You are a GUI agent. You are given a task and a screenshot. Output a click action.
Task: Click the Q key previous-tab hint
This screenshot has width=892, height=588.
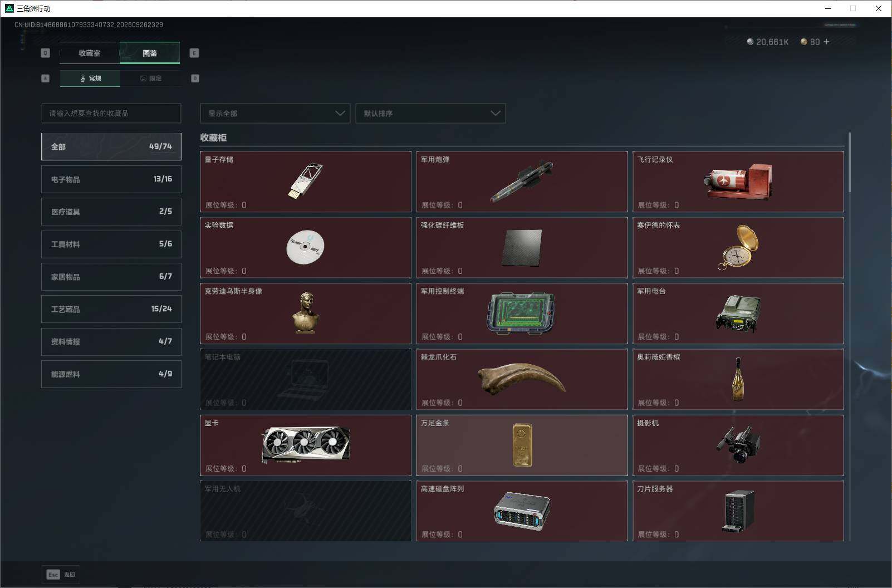(46, 53)
